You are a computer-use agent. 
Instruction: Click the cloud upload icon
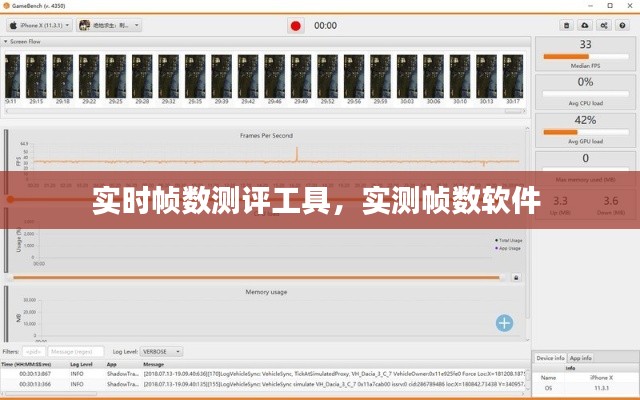tap(585, 25)
